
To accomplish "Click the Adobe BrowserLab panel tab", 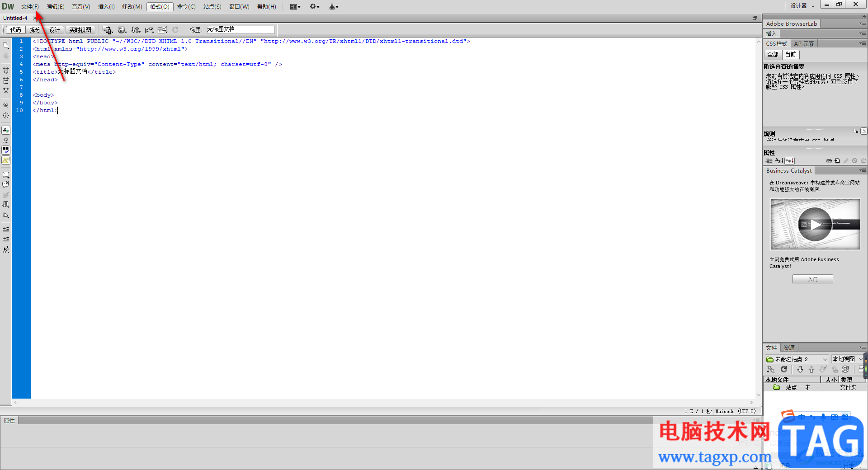I will [792, 24].
